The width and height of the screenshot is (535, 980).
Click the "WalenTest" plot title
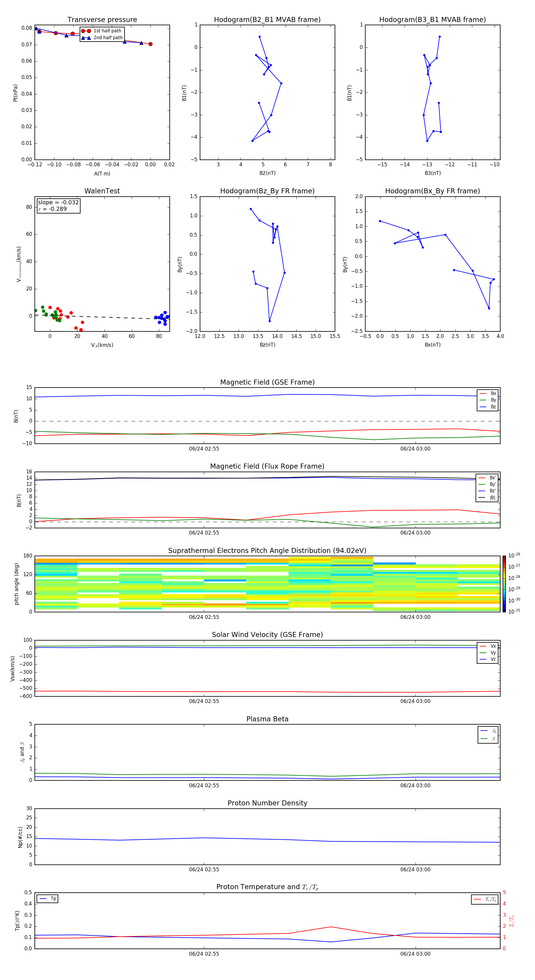102,191
